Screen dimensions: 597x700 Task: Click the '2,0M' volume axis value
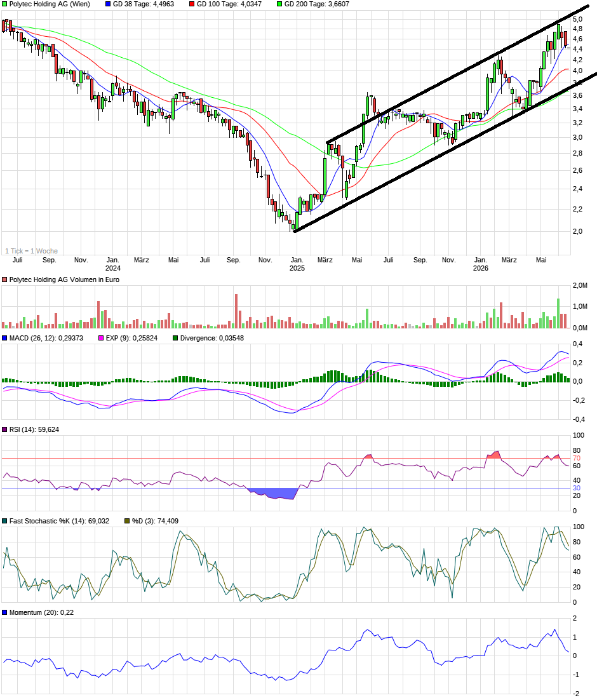(x=580, y=285)
